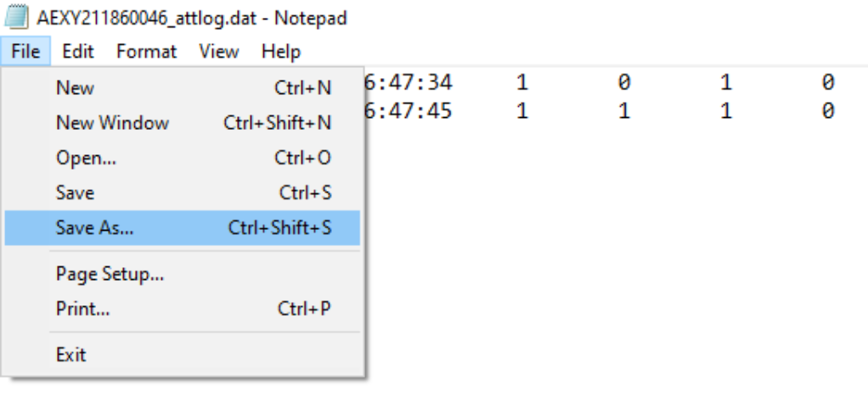Click the empty text area below log lines
Screen dimensions: 868x397
[612, 254]
